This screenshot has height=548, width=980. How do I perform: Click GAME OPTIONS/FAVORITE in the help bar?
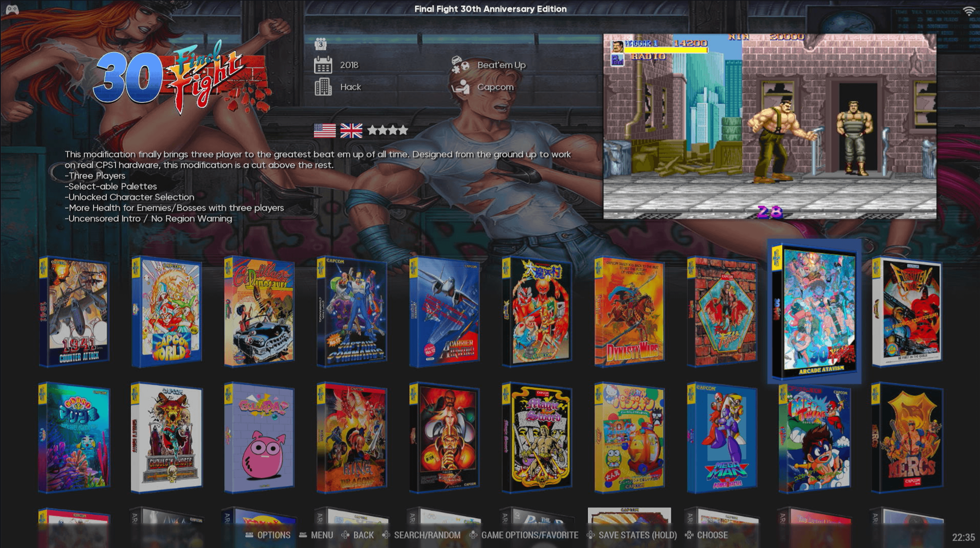pos(529,535)
